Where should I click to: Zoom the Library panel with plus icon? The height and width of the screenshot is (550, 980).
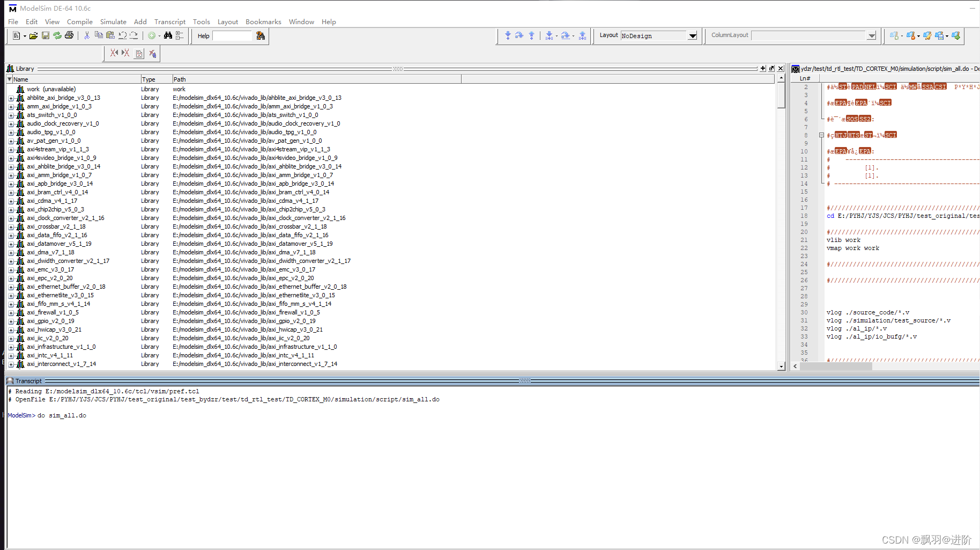763,69
